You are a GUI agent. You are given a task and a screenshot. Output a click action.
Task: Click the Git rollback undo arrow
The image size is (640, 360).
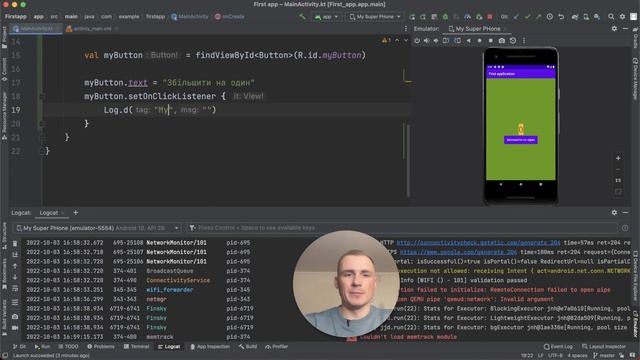pyautogui.click(x=561, y=17)
